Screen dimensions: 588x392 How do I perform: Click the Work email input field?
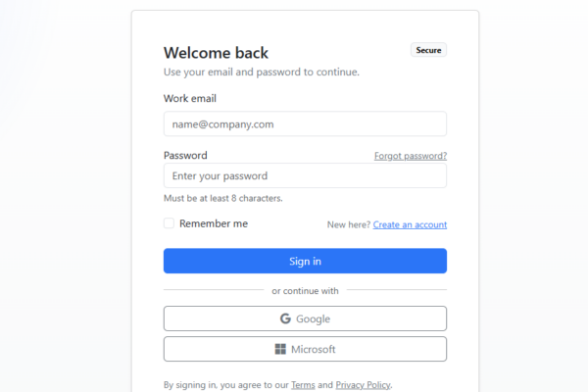(305, 124)
